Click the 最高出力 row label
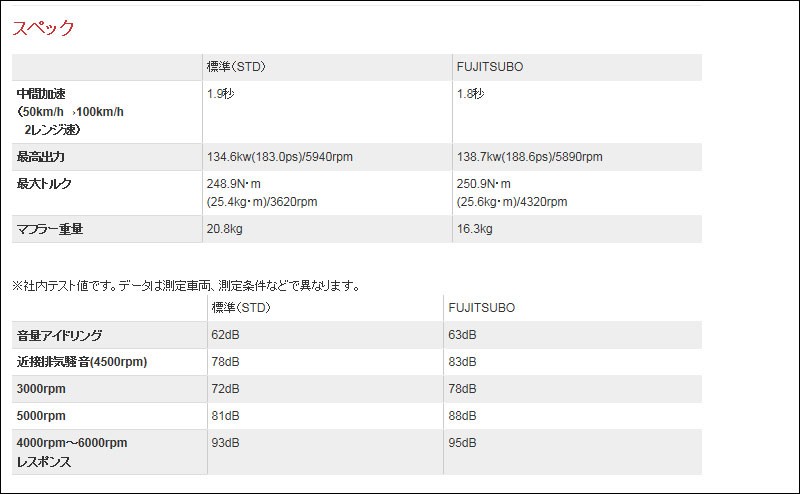This screenshot has width=800, height=494. tap(41, 157)
